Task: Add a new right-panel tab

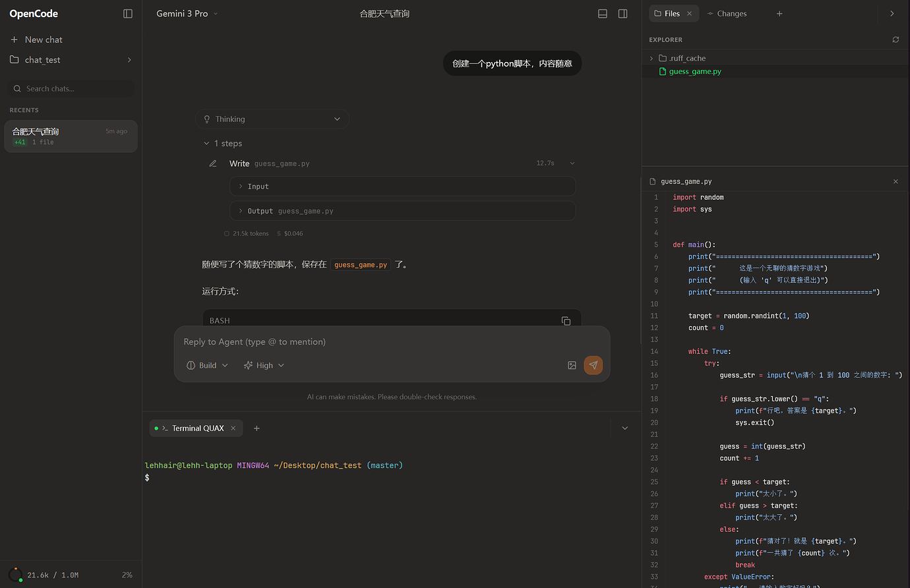Action: point(779,14)
